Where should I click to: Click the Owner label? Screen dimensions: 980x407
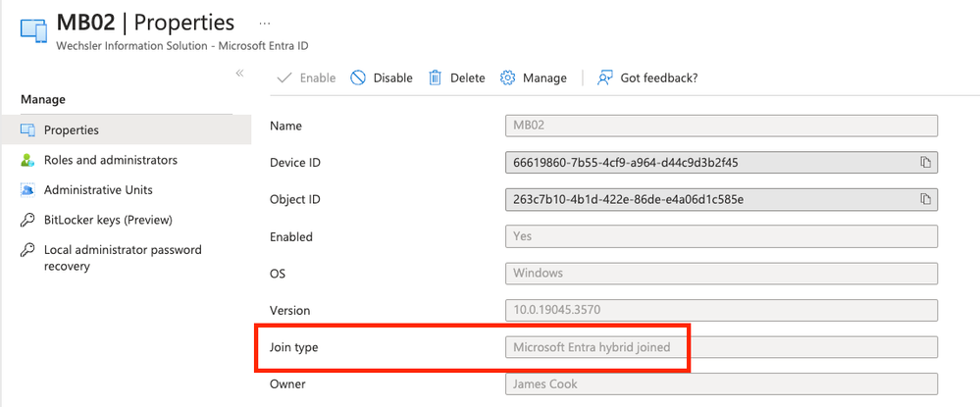tap(287, 383)
